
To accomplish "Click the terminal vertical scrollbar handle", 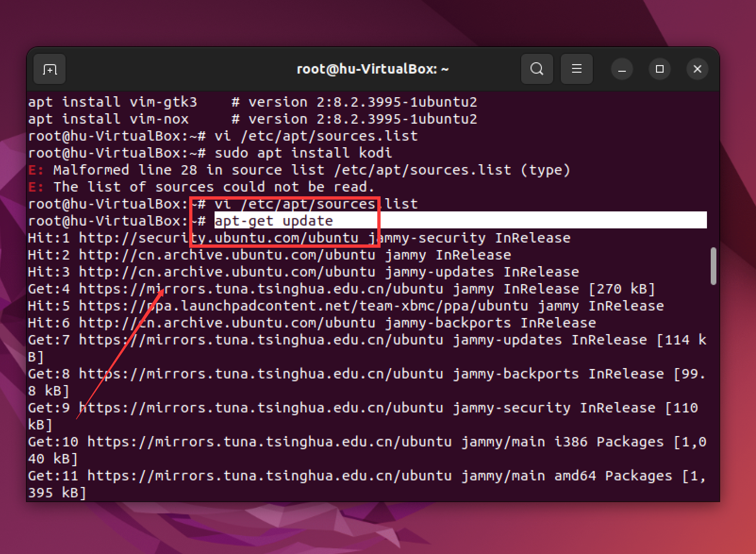I will click(x=713, y=266).
